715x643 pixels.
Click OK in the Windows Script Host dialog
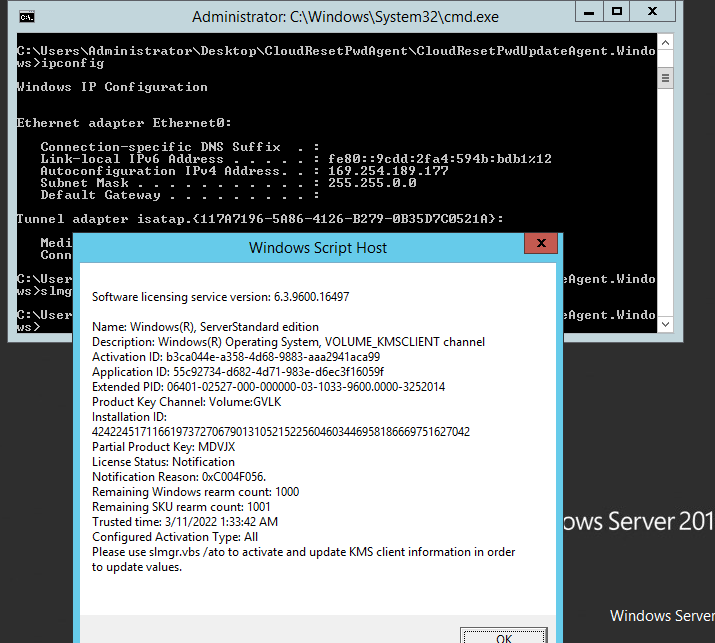coord(503,636)
